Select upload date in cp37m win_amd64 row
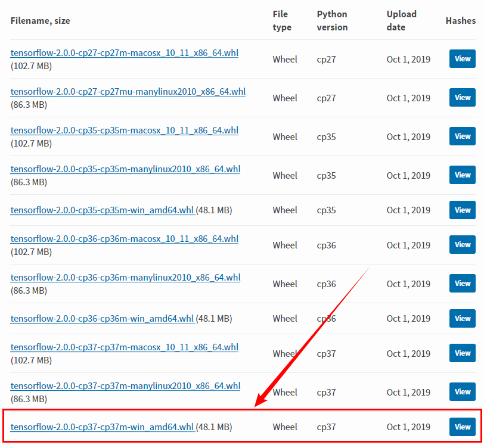The width and height of the screenshot is (484, 448). [408, 427]
